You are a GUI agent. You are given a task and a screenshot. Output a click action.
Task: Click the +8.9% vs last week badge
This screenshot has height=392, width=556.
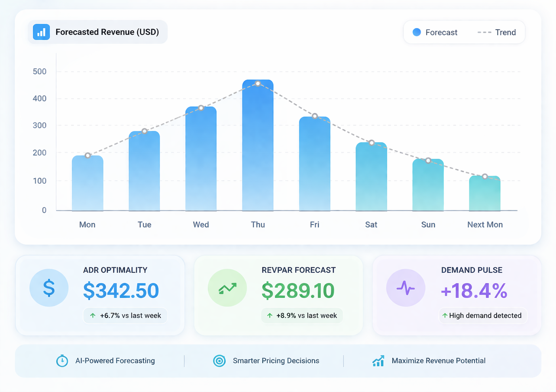click(x=302, y=316)
